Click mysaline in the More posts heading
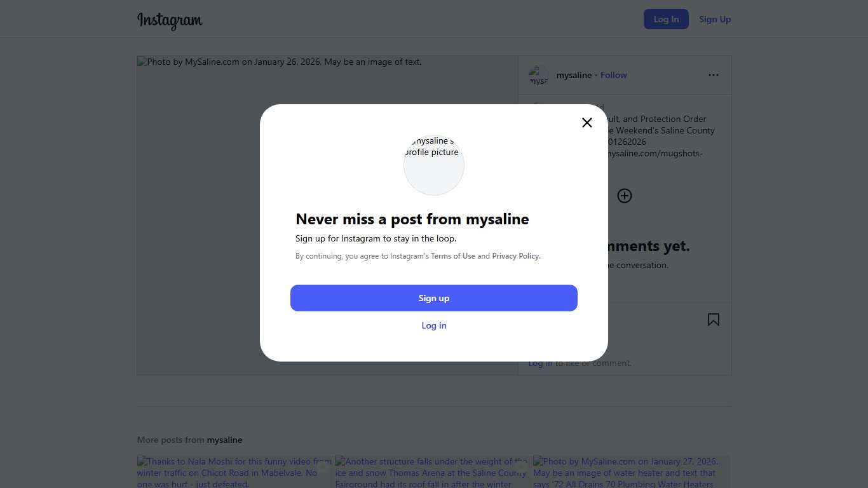 point(224,440)
